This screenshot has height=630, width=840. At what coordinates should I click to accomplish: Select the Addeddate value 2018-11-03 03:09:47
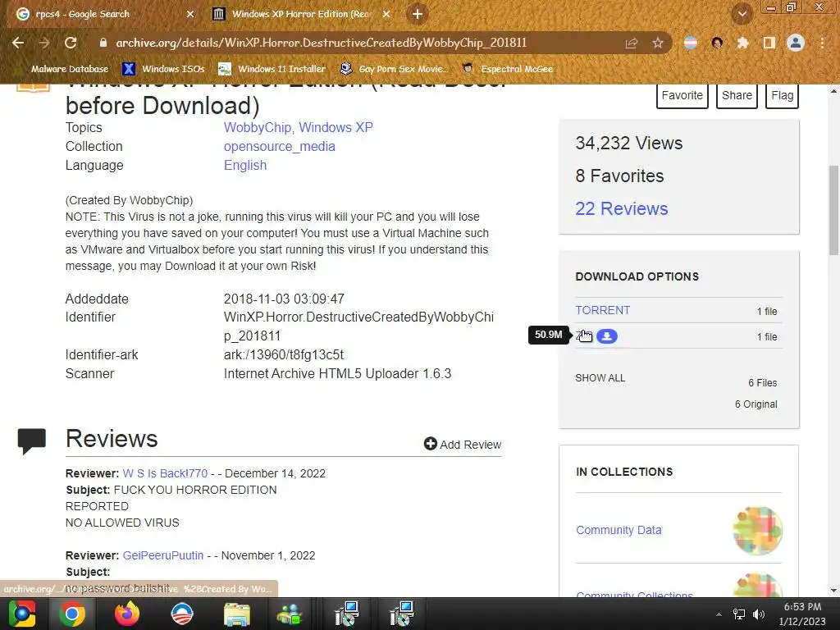click(x=284, y=299)
